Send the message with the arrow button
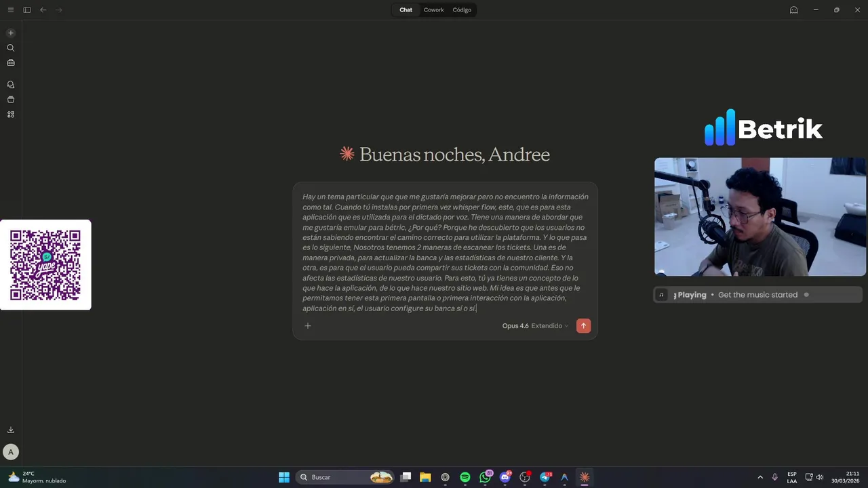868x488 pixels. (583, 326)
